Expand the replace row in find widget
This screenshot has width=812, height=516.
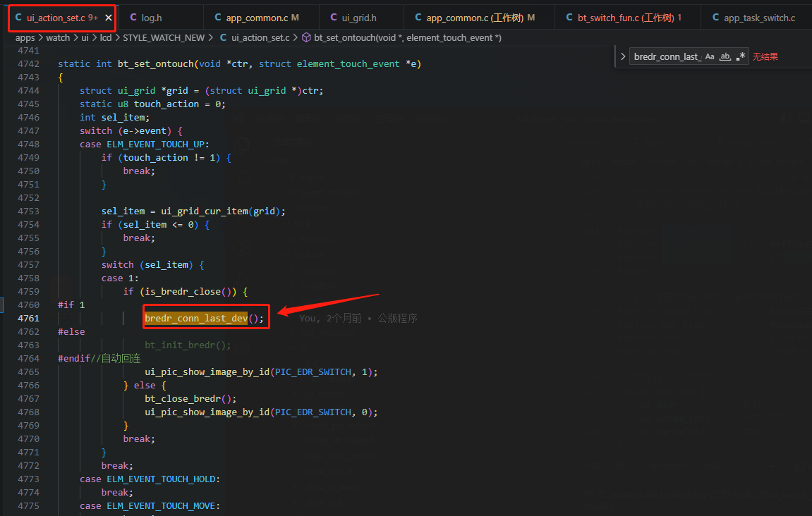pos(623,56)
